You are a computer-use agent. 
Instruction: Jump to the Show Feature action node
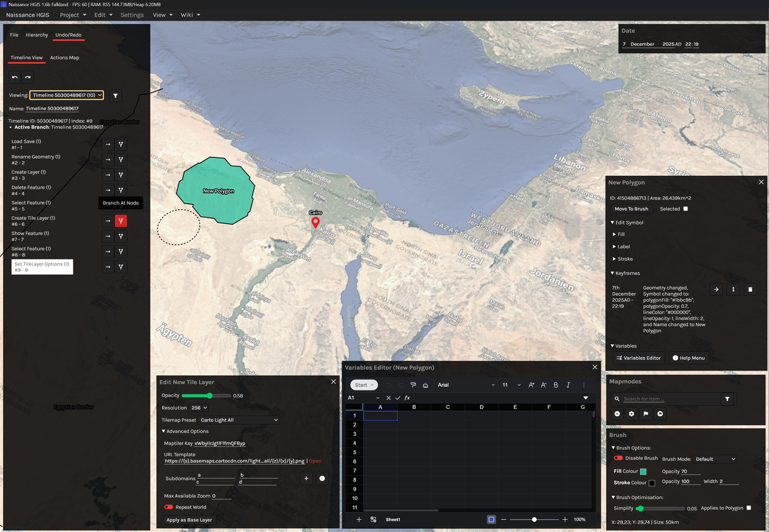pos(108,236)
